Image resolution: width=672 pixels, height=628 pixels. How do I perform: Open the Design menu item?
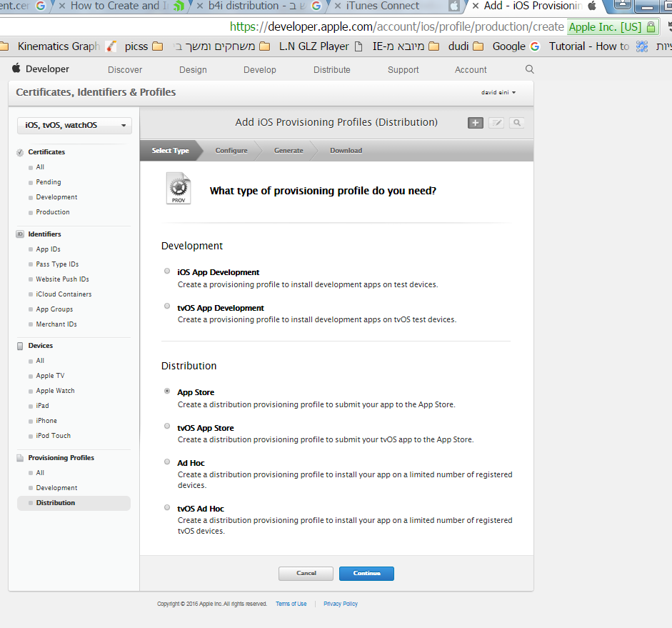click(x=193, y=70)
